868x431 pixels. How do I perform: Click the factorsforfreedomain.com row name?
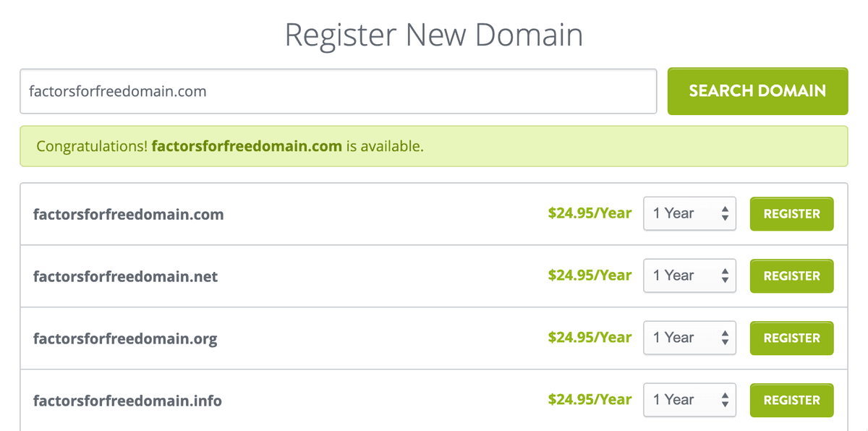129,215
